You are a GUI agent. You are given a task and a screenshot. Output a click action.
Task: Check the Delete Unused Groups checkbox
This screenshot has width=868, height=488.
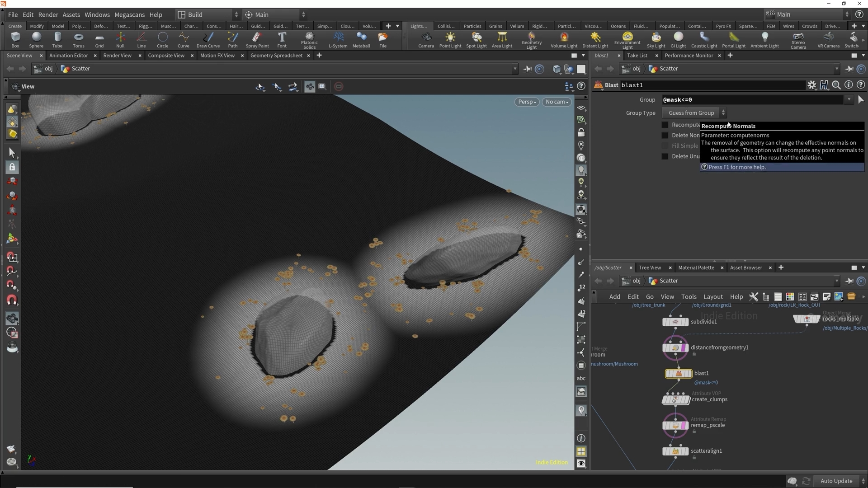coord(665,156)
